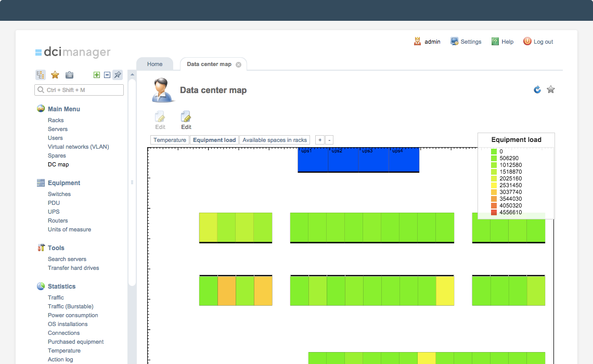This screenshot has height=364, width=593.
Task: Click the ups2 block on map
Action: 343,160
